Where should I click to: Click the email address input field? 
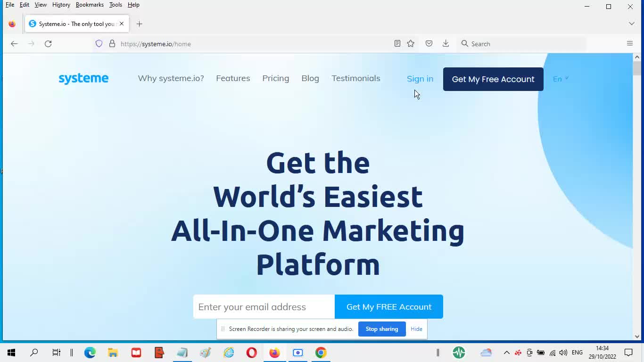tap(264, 307)
